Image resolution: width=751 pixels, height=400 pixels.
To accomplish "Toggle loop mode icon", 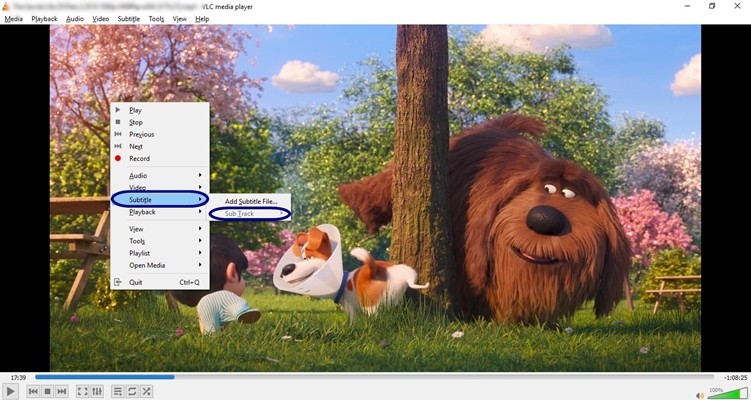I will 132,391.
